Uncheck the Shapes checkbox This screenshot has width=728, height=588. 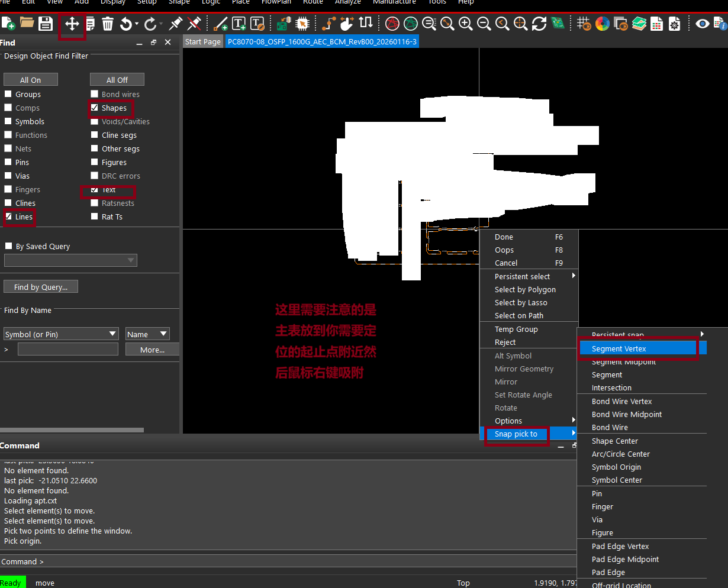(95, 108)
